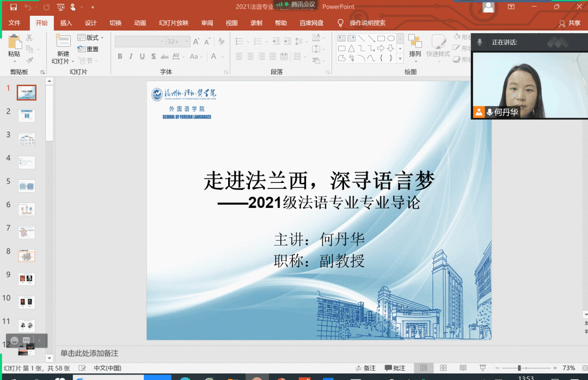Click the Share (共享) button
Image resolution: width=588 pixels, height=380 pixels.
570,23
